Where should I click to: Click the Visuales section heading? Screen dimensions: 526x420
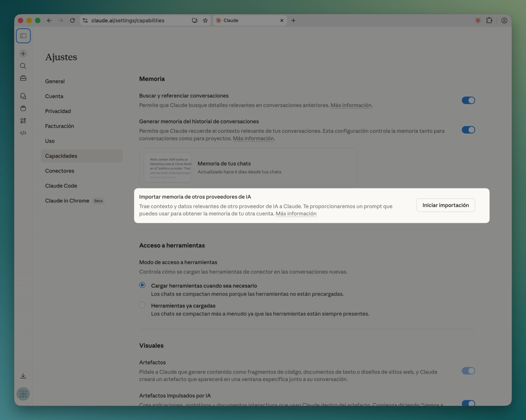coord(151,346)
